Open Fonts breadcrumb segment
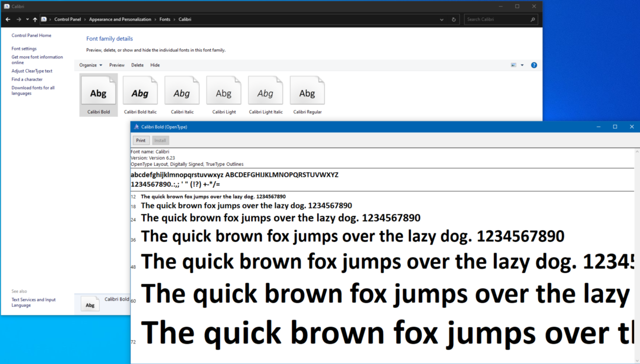The width and height of the screenshot is (640, 364). click(x=165, y=19)
